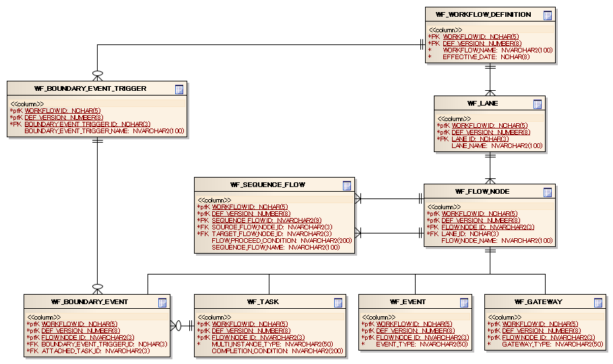Click COMPLETION_CONDITION column in WF_TASK
The width and height of the screenshot is (613, 364).
277,351
